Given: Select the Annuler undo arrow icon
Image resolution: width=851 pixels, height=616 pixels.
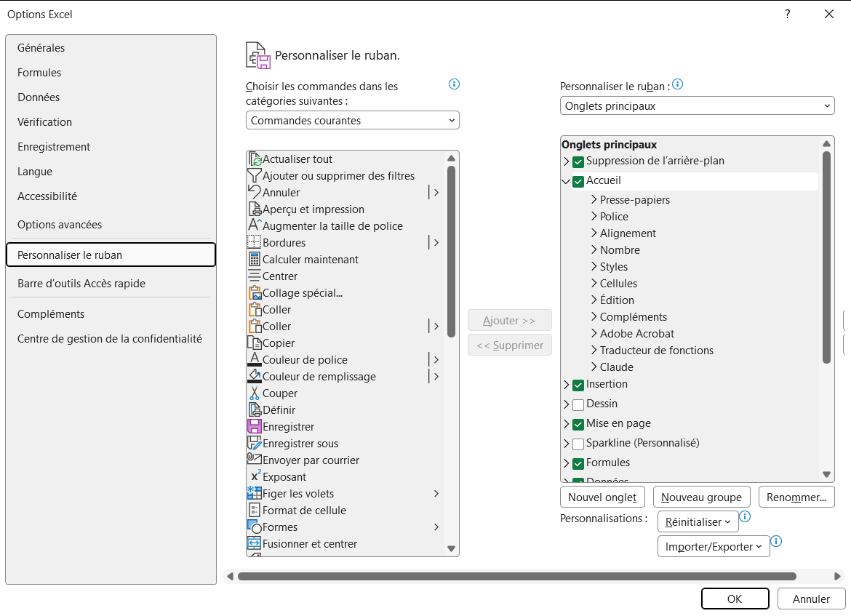Looking at the screenshot, I should pos(255,192).
